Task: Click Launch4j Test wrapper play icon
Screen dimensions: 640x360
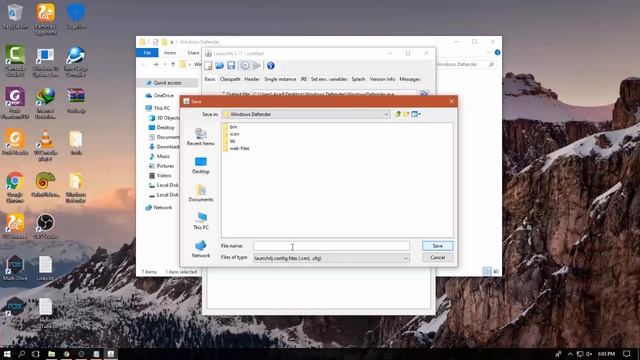Action: [x=257, y=65]
